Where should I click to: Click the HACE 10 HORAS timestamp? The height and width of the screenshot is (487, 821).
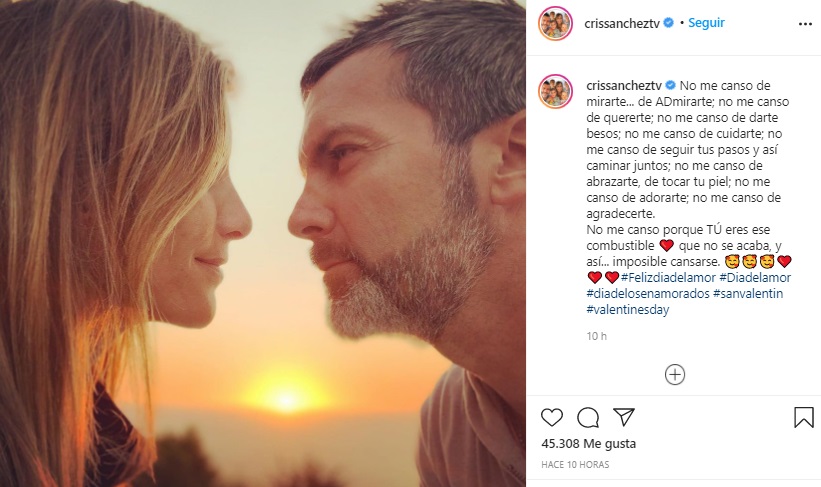[575, 464]
